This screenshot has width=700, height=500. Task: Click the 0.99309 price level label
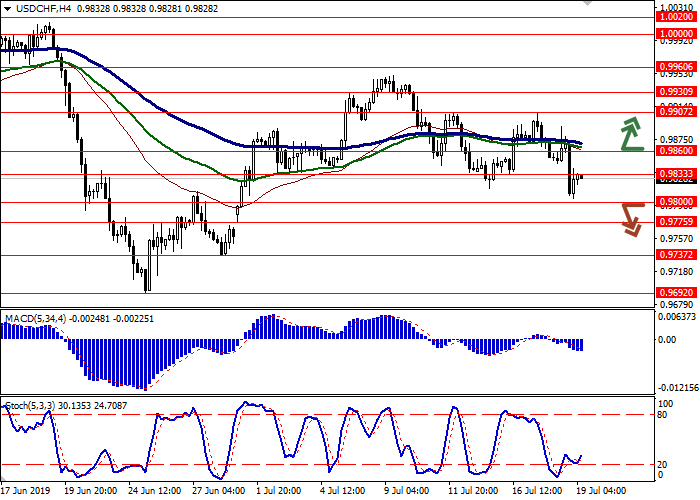click(x=676, y=91)
